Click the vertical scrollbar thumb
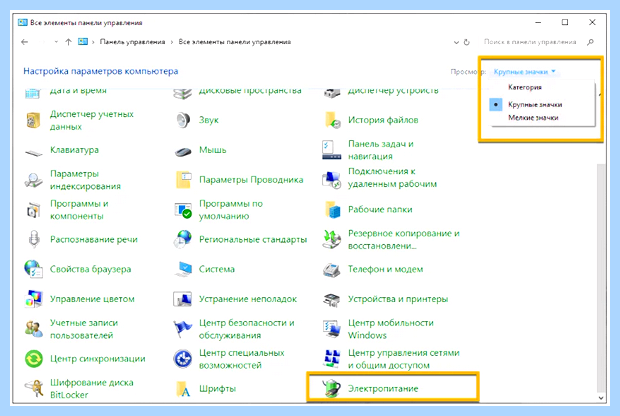620x416 pixels. 601,276
